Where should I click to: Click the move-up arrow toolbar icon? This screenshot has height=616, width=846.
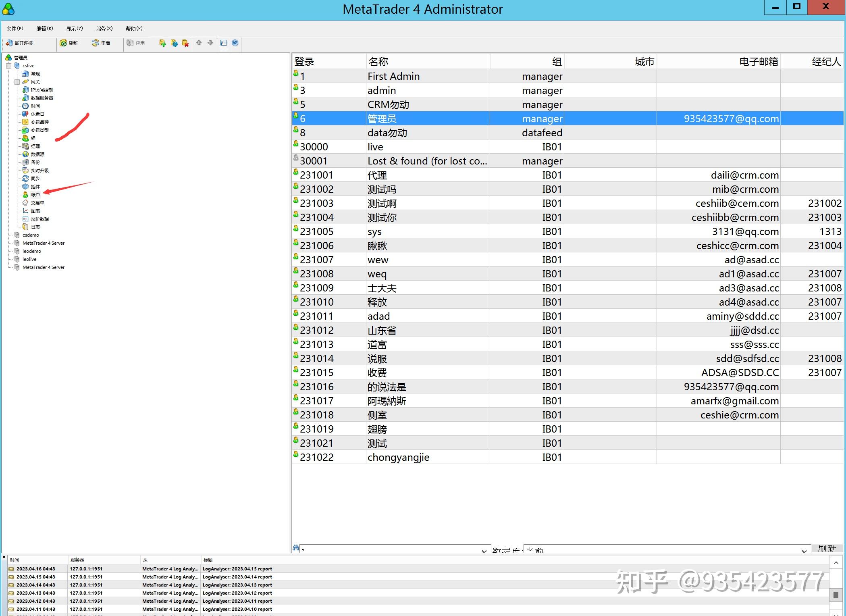click(x=199, y=43)
